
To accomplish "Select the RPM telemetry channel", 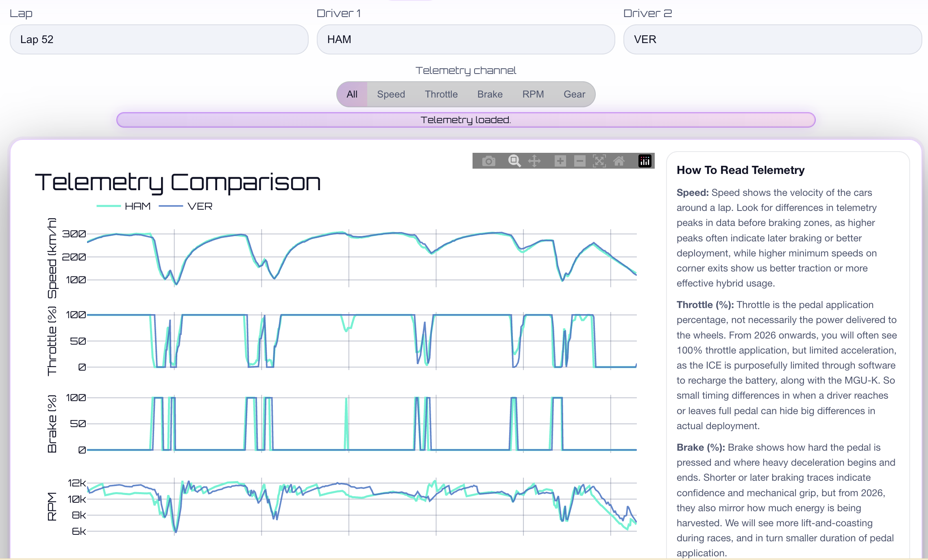I will pos(533,94).
